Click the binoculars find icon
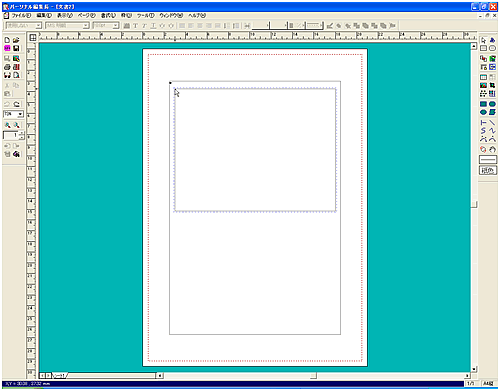The height and width of the screenshot is (389, 500). (x=7, y=75)
